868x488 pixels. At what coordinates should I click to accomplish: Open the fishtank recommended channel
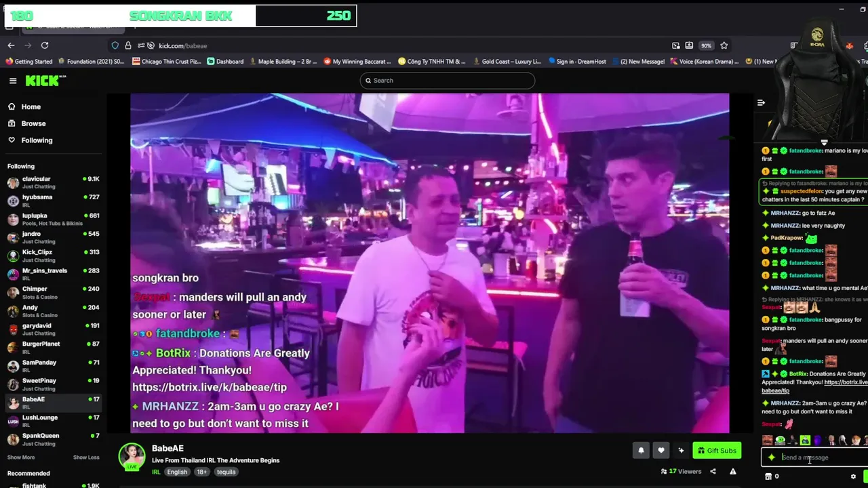click(53, 485)
